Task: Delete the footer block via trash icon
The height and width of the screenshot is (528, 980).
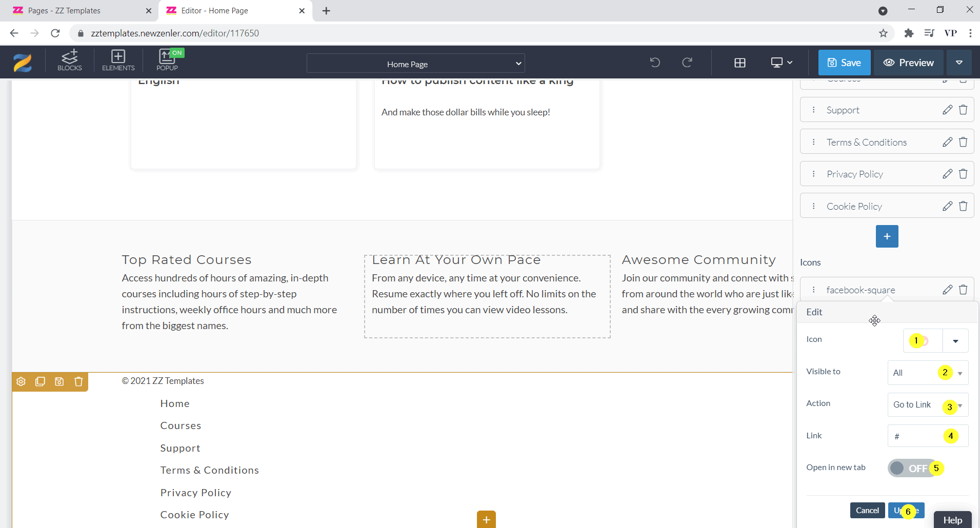Action: 78,381
